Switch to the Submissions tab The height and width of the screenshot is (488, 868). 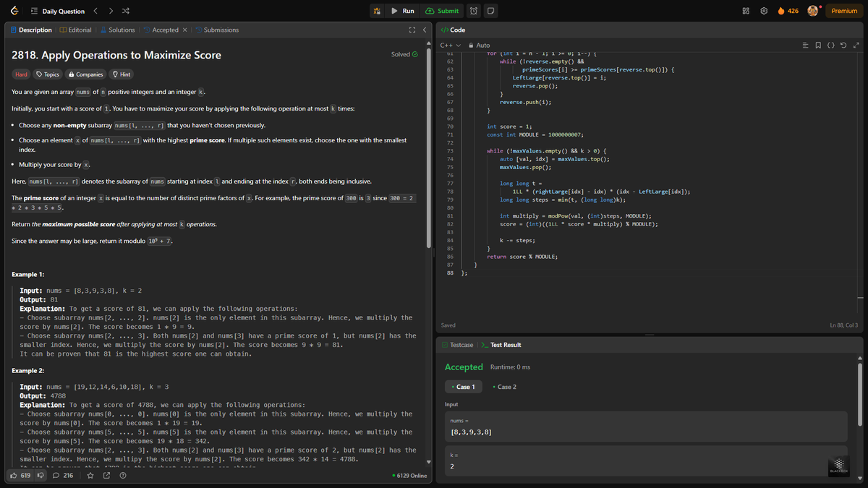[x=217, y=30]
